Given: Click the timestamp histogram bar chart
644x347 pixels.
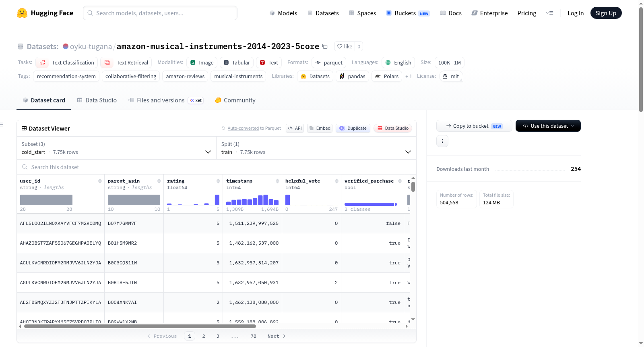Looking at the screenshot, I should pos(252,200).
